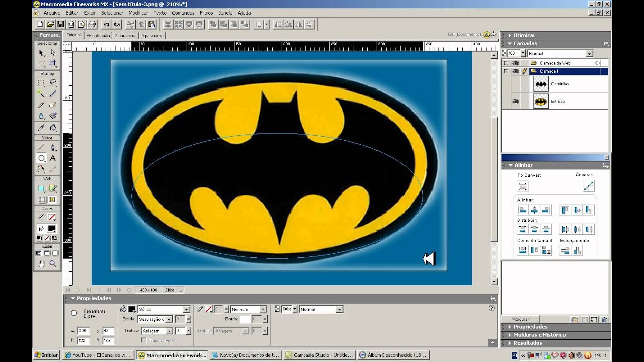The image size is (644, 362).
Task: Expand the Resultados panel
Action: point(510,343)
